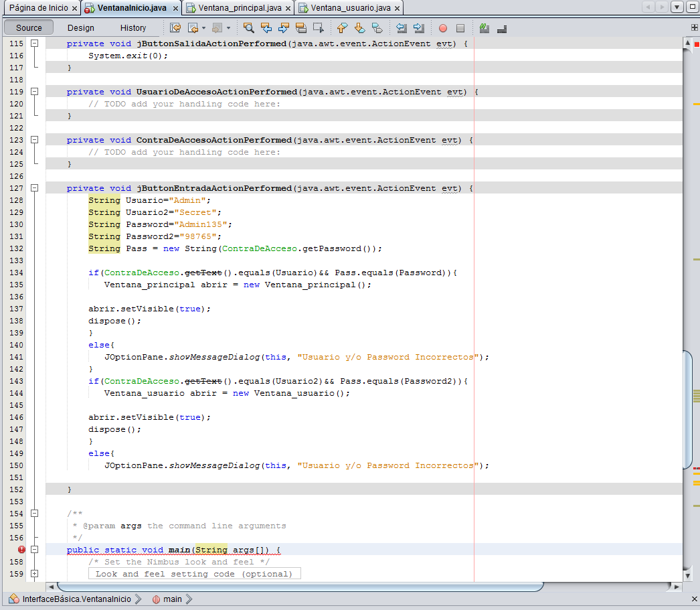The height and width of the screenshot is (610, 700).
Task: Close the breadcrumb bar with the X
Action: coord(694,599)
